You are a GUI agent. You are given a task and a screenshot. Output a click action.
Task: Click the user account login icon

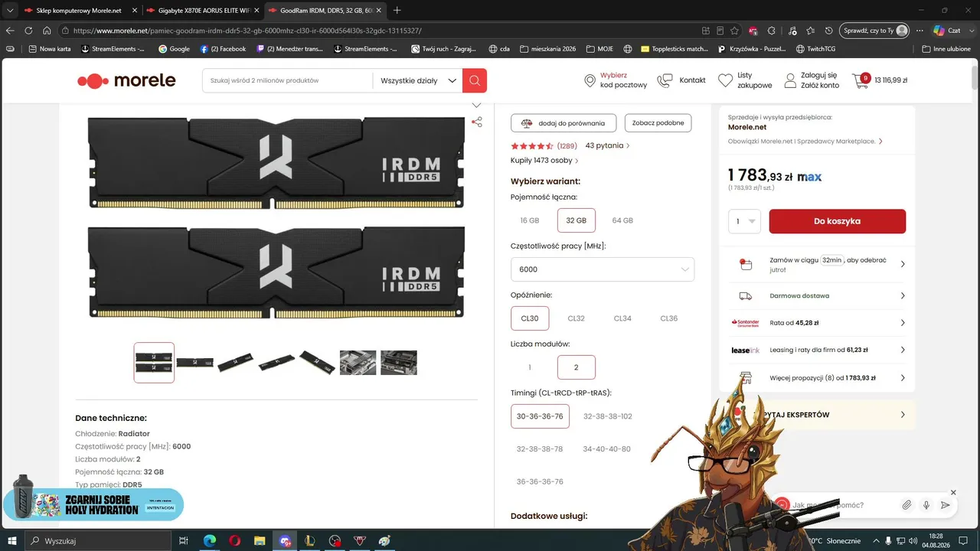791,80
